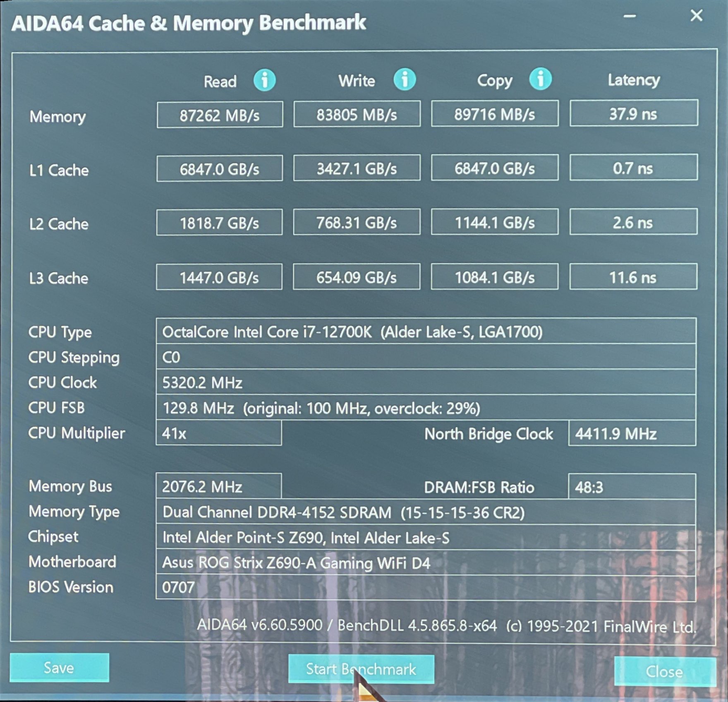Select Memory copy value 89716 MB/s
The image size is (728, 702).
pos(495,113)
